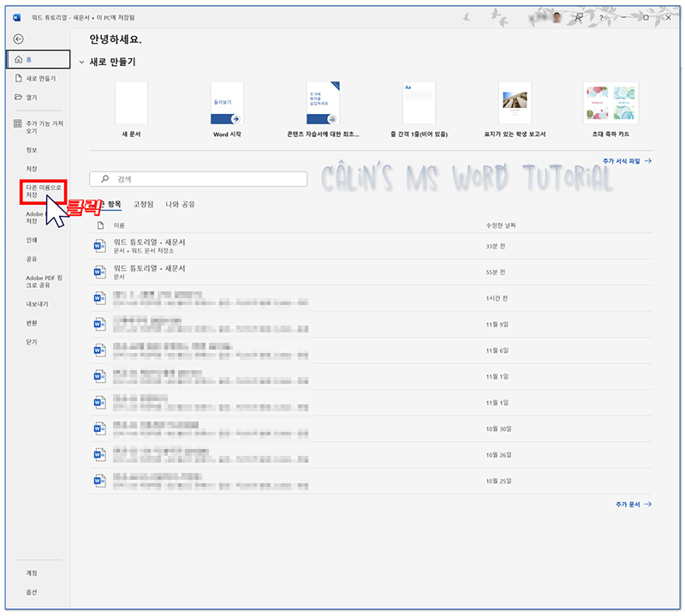Click 저장 in the sidebar

click(32, 169)
